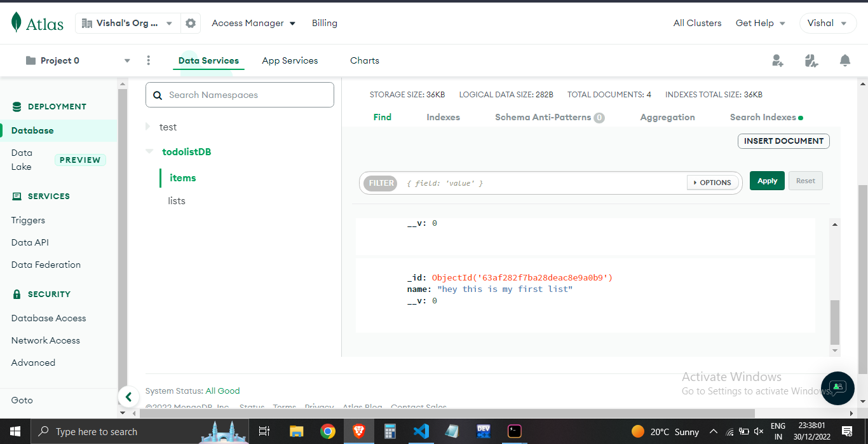Screen dimensions: 868x444
Task: Open organization settings gear icon
Action: click(191, 24)
